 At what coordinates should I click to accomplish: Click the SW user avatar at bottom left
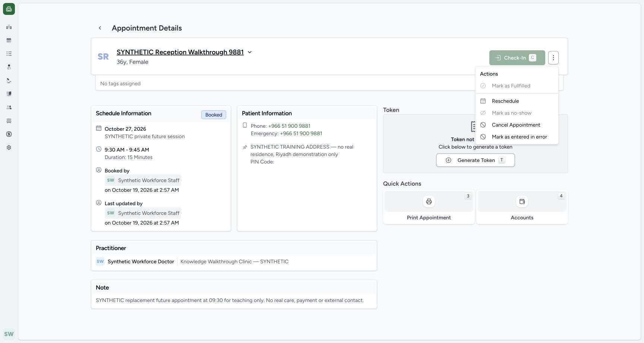[x=9, y=334]
